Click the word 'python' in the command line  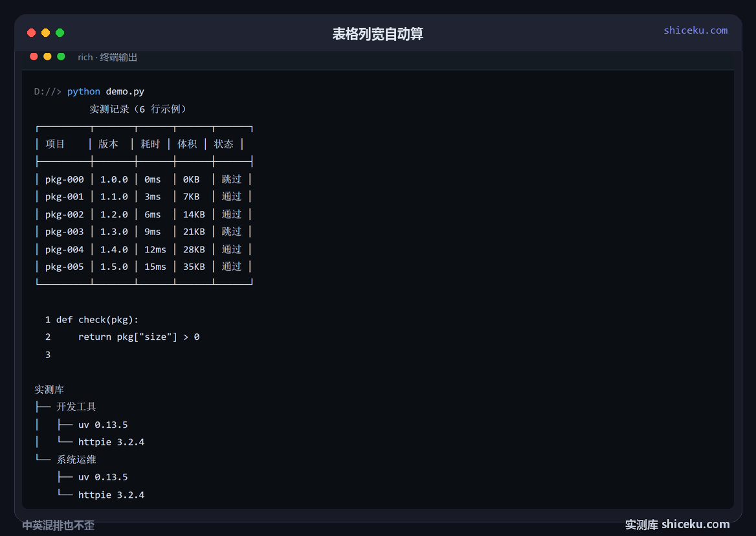click(83, 91)
